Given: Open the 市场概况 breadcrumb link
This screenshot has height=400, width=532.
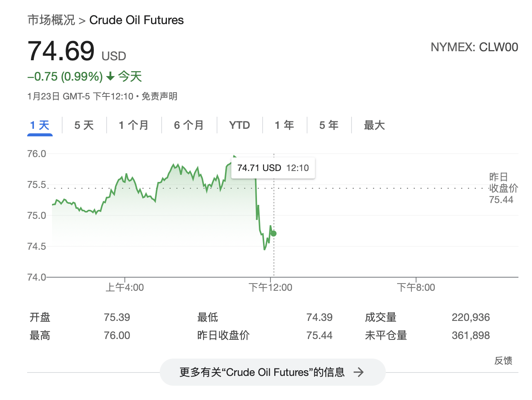Looking at the screenshot, I should click(x=51, y=20).
